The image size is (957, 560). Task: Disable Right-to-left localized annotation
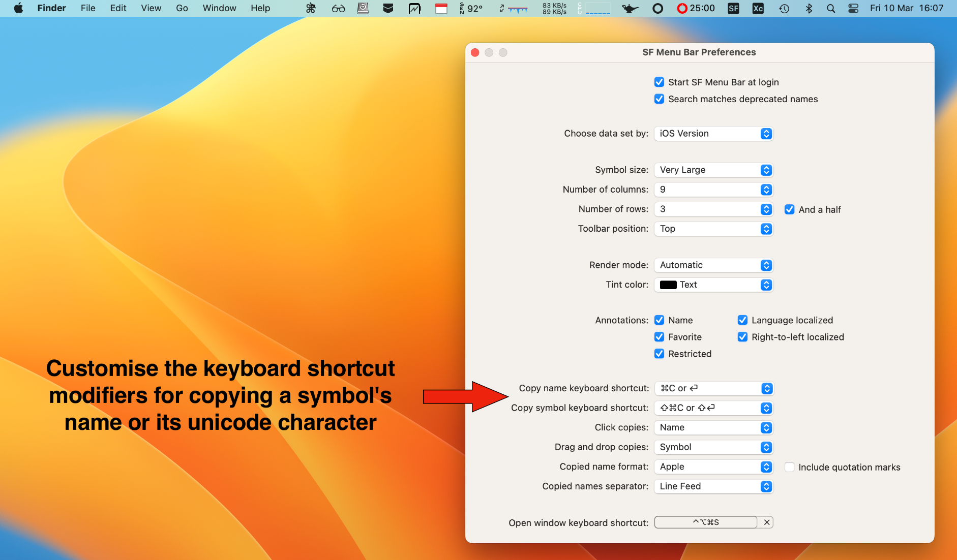coord(742,337)
